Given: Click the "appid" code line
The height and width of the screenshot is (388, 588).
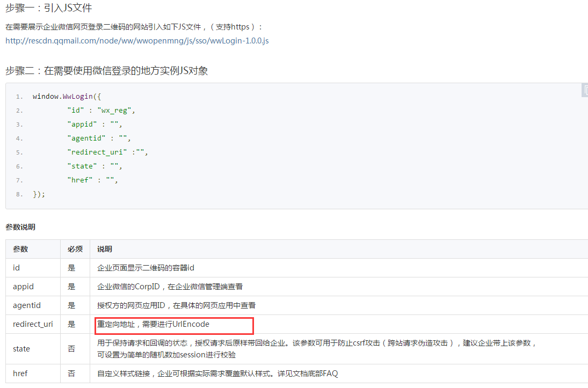Looking at the screenshot, I should pyautogui.click(x=95, y=125).
